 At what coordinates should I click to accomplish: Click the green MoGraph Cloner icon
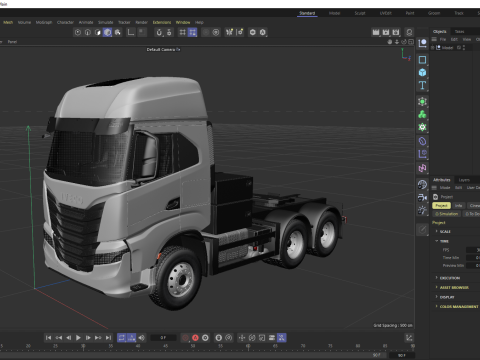tap(422, 114)
